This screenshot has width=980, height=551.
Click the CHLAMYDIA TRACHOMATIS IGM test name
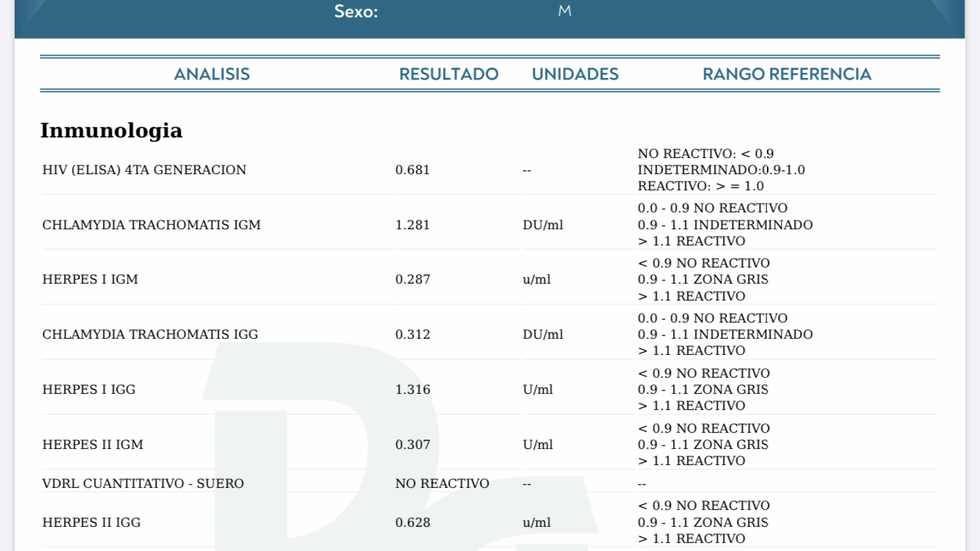click(151, 225)
